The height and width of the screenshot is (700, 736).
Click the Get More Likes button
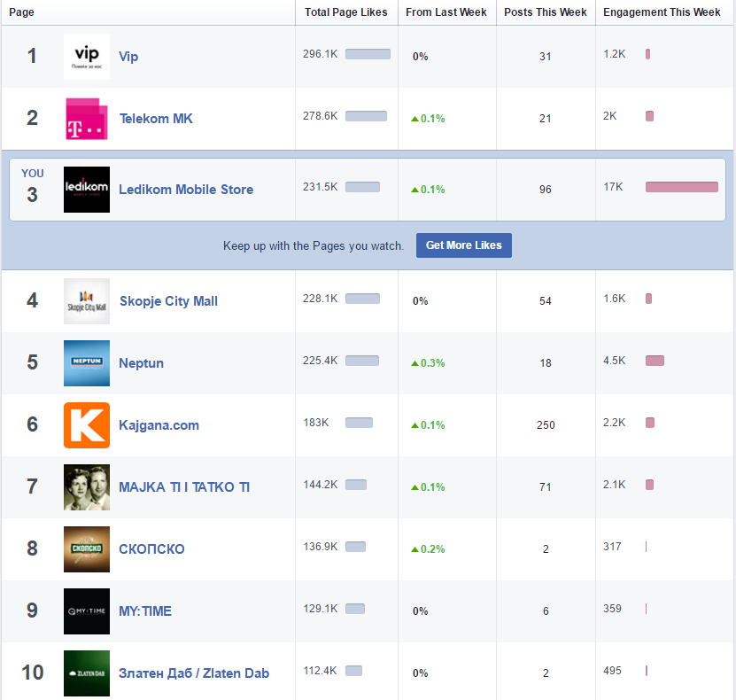click(x=464, y=245)
